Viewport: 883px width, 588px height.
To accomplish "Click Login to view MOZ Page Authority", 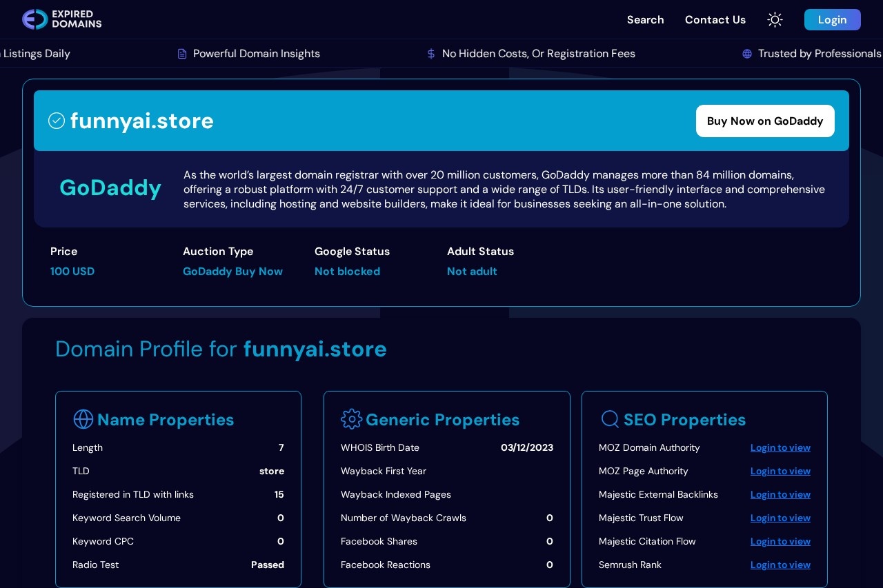I will tap(780, 471).
